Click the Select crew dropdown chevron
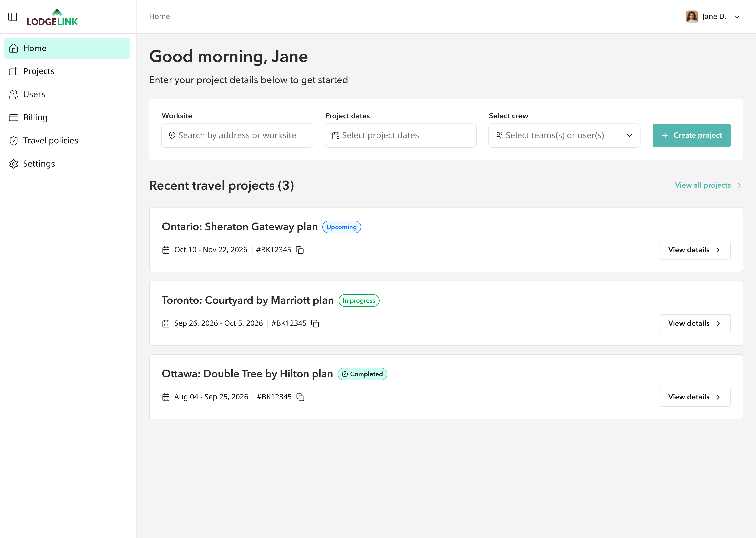756x538 pixels. (629, 136)
